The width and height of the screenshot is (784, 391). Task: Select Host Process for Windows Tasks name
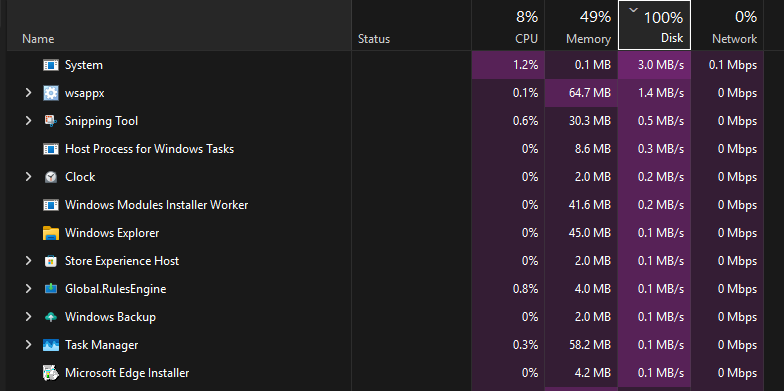pyautogui.click(x=150, y=149)
